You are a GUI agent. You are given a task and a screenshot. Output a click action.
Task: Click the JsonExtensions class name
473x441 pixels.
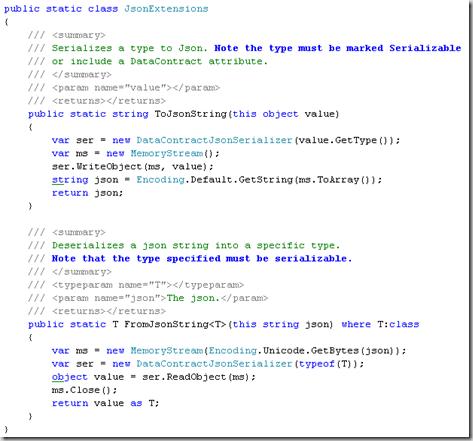[166, 9]
